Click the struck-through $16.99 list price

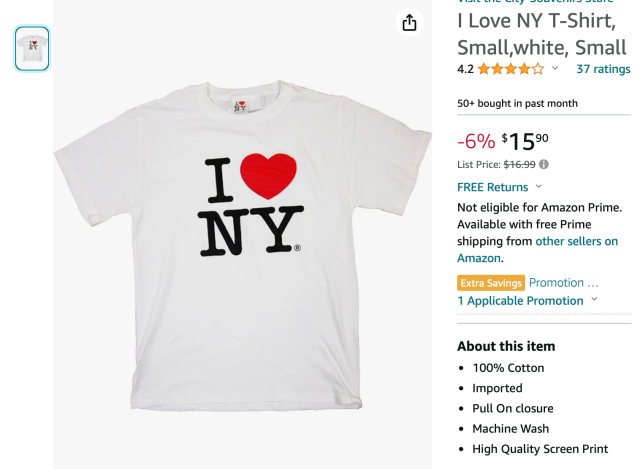coord(519,164)
